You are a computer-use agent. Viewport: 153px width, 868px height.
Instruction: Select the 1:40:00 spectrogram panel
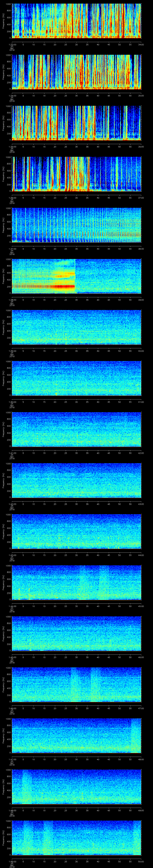point(76,378)
